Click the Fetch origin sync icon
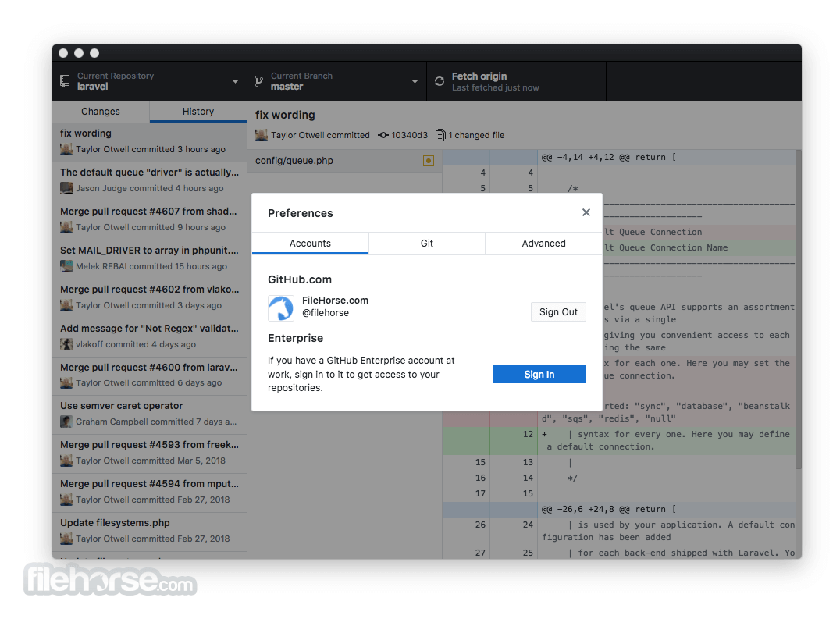The width and height of the screenshot is (840, 619). click(440, 81)
